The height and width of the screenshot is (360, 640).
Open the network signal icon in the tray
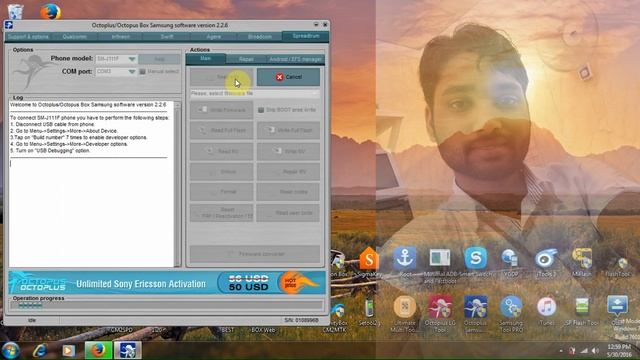pyautogui.click(x=584, y=351)
